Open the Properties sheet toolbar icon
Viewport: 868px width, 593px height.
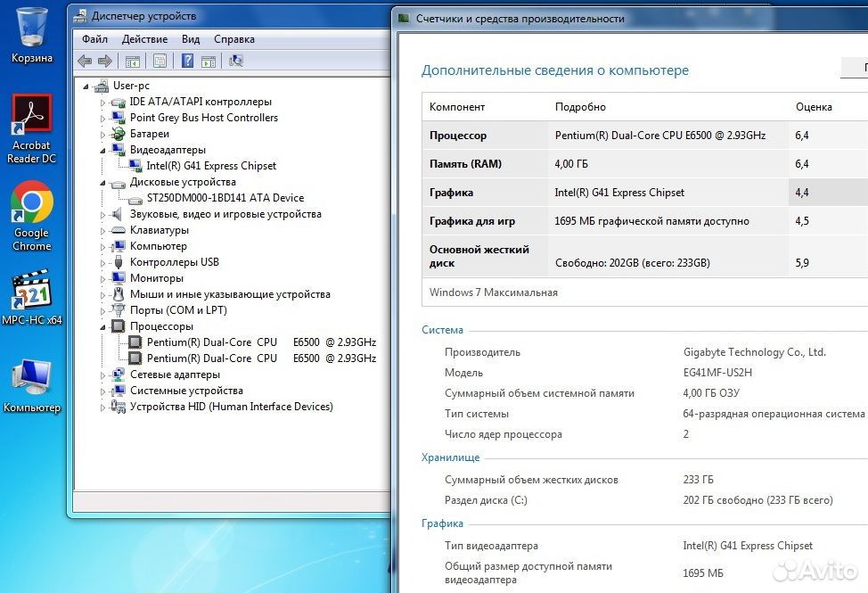pyautogui.click(x=160, y=61)
